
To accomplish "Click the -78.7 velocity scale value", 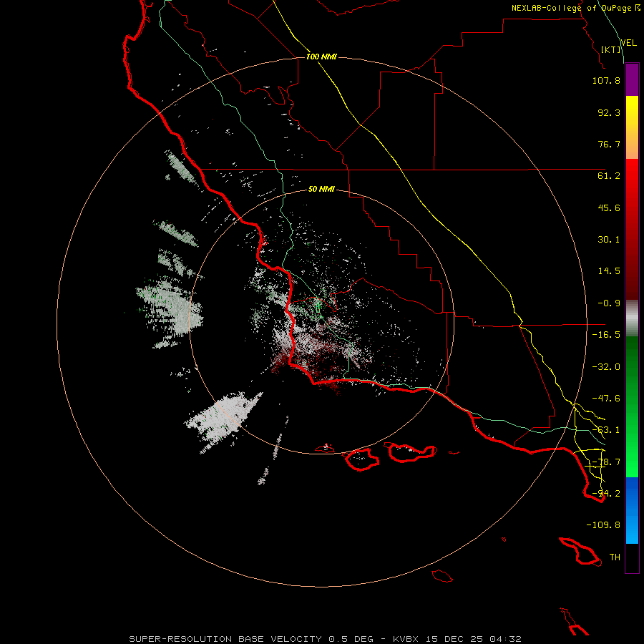I will point(606,462).
